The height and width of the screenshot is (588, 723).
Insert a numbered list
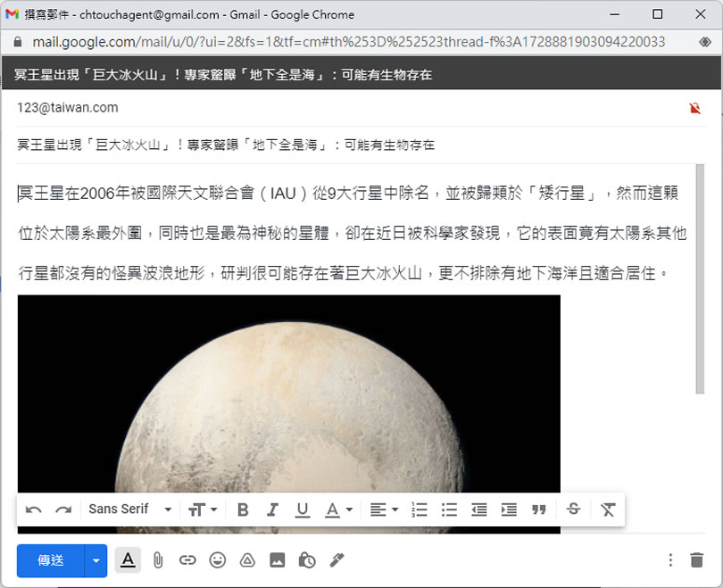click(x=420, y=509)
